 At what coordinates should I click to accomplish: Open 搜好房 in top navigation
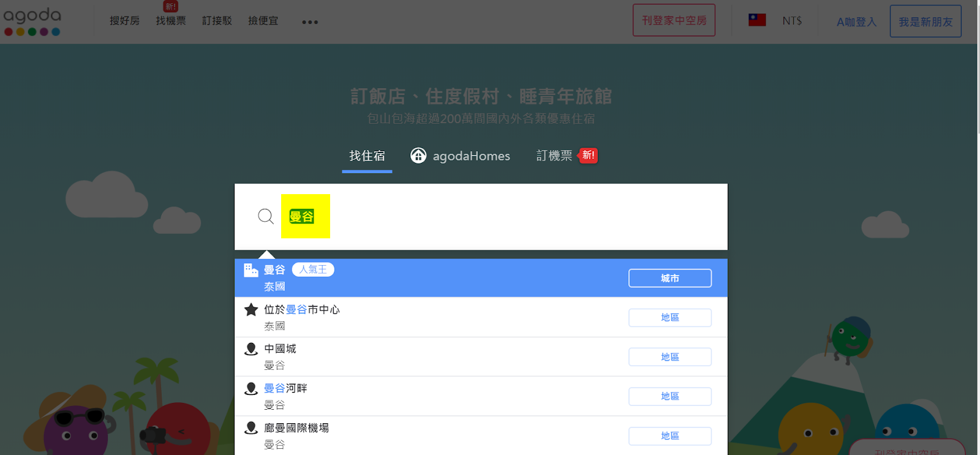click(125, 21)
